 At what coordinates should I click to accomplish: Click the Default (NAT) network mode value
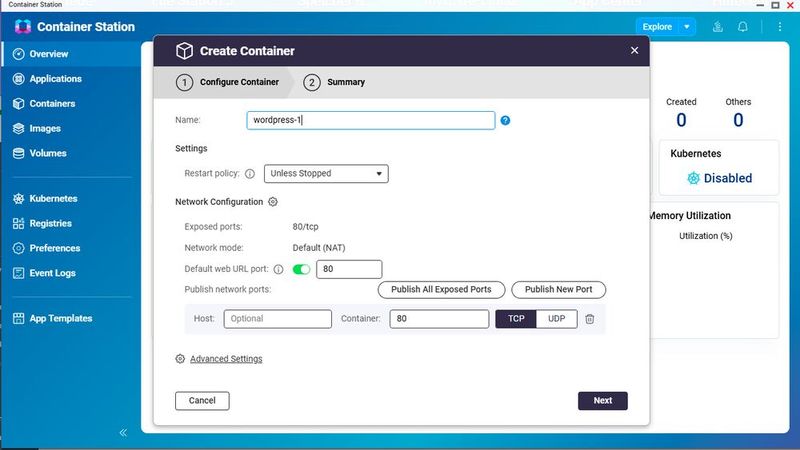pos(319,248)
